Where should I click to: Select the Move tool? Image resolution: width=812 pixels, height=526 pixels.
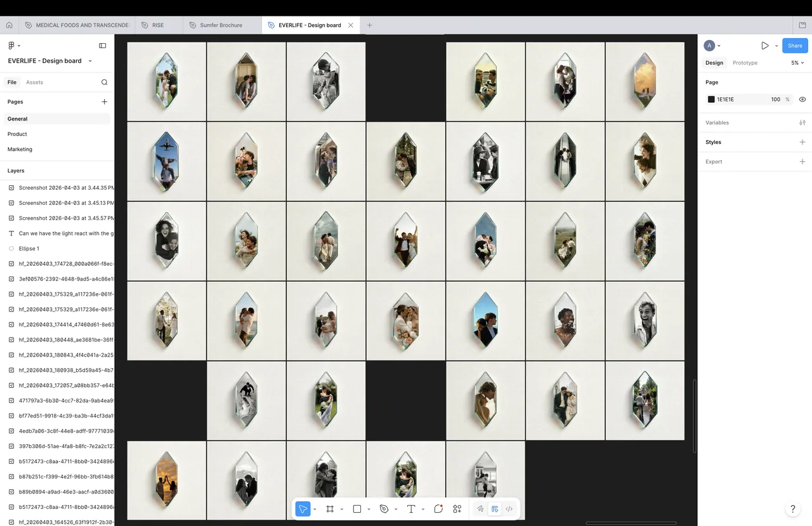pyautogui.click(x=303, y=509)
